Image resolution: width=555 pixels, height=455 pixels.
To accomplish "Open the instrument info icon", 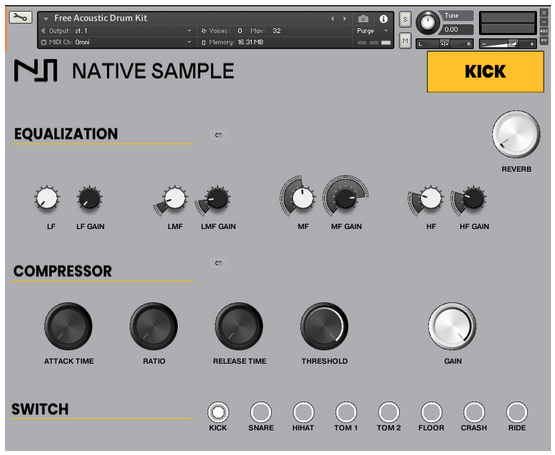I will 383,19.
